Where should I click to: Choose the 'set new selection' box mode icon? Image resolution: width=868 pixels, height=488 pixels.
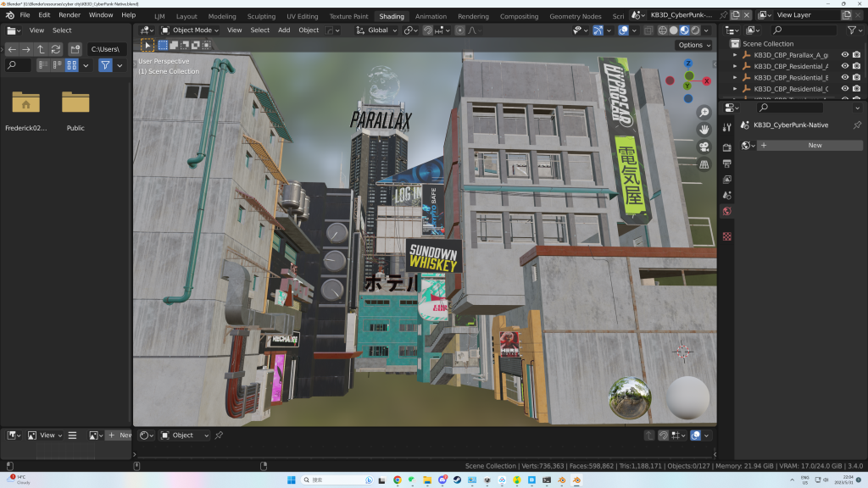point(163,46)
